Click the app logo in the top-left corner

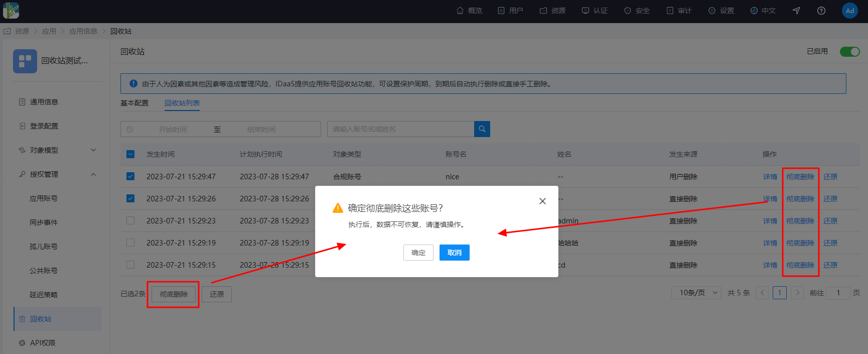(11, 11)
